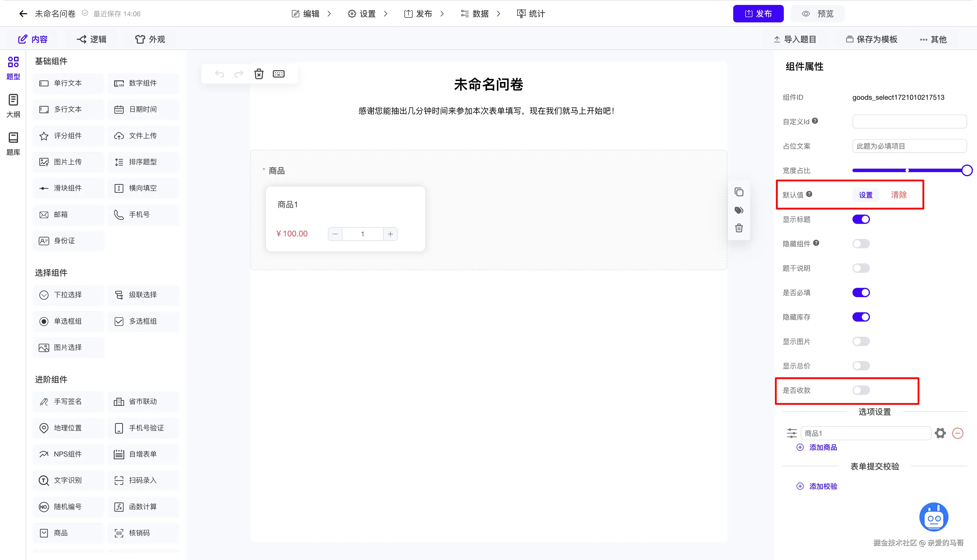
Task: Switch to the 逻辑 tab
Action: (x=92, y=39)
